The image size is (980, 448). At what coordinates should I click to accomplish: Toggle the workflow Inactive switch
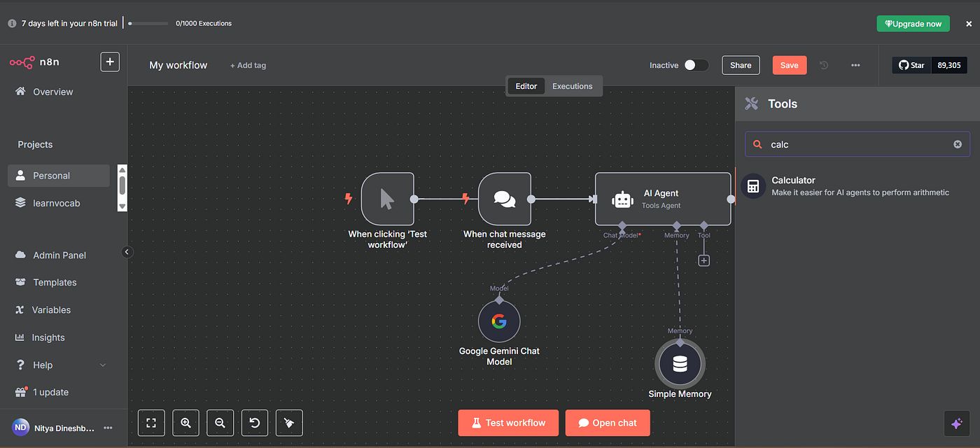(696, 65)
